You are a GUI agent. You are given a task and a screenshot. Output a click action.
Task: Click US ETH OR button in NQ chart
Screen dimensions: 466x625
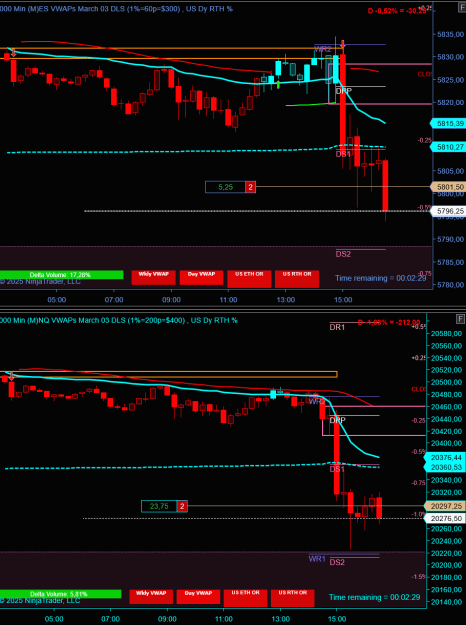[x=246, y=598]
